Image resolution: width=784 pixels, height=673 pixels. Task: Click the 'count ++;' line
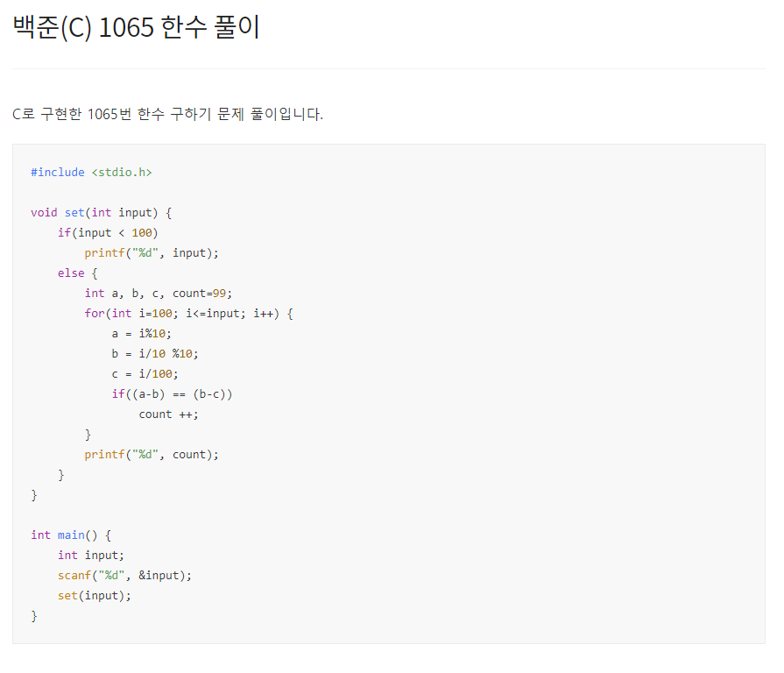168,414
